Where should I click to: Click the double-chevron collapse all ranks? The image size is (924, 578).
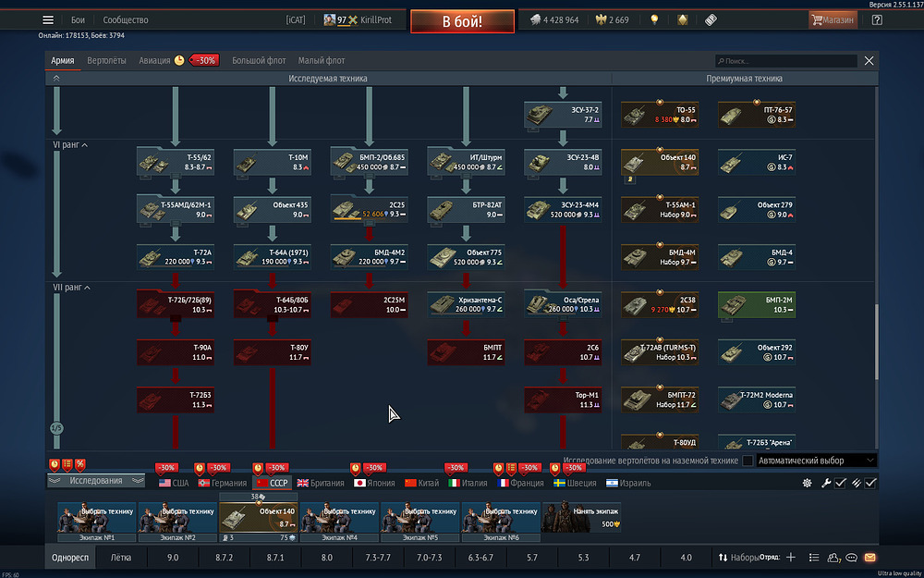(x=56, y=78)
